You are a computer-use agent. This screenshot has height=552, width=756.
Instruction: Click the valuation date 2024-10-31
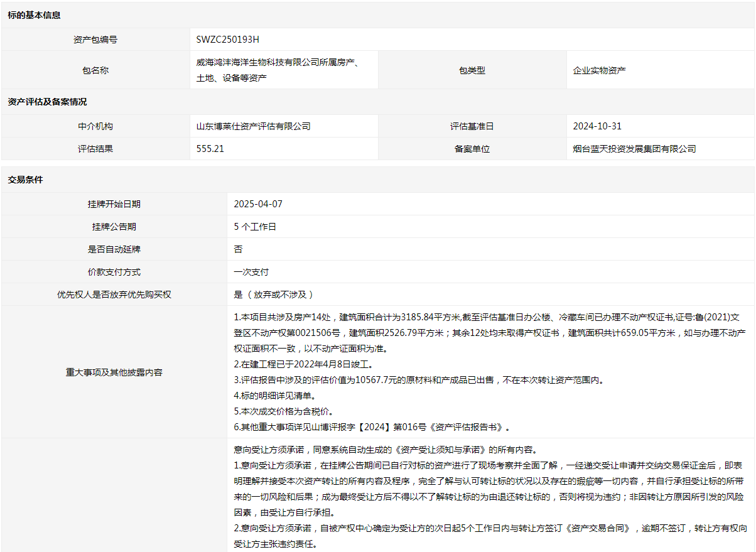597,126
